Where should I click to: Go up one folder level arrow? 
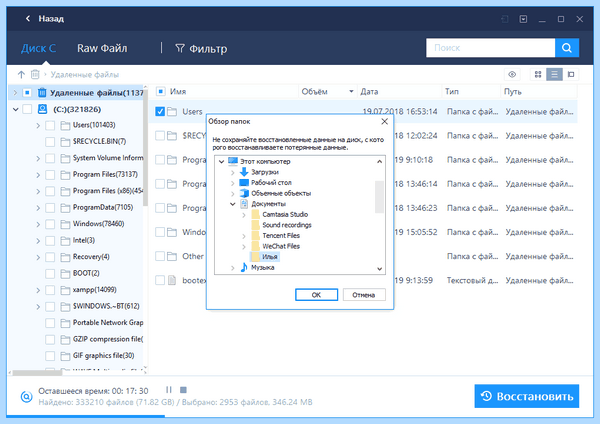(21, 74)
